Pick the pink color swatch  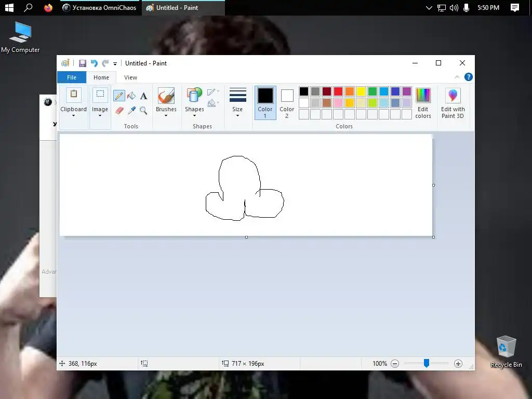[x=338, y=103]
